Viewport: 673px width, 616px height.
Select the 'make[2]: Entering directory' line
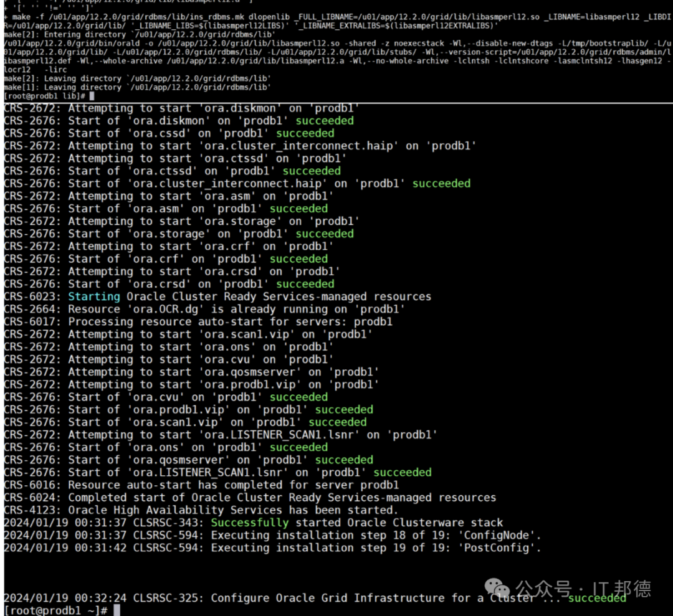tap(139, 34)
